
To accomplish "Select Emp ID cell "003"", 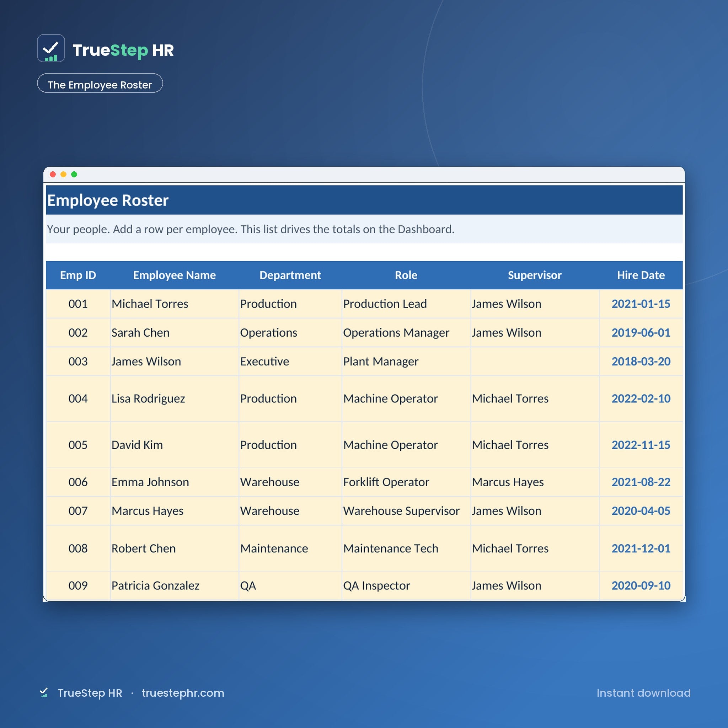I will (x=78, y=362).
